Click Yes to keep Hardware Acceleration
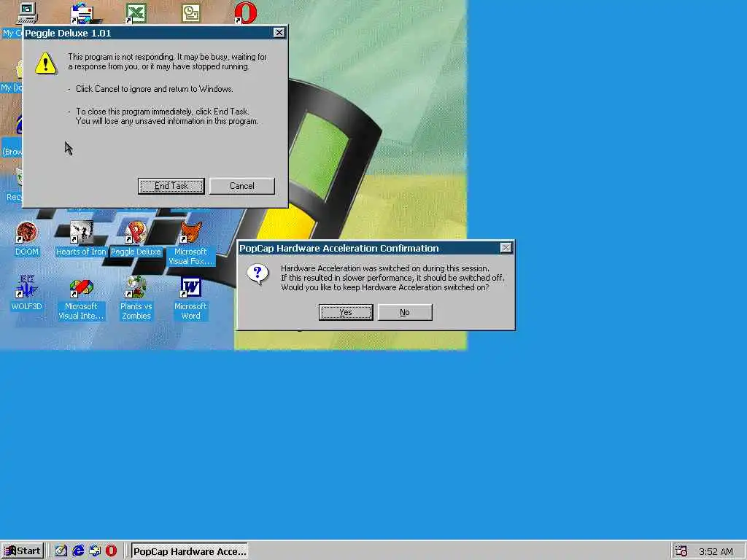The image size is (747, 560). pos(346,312)
